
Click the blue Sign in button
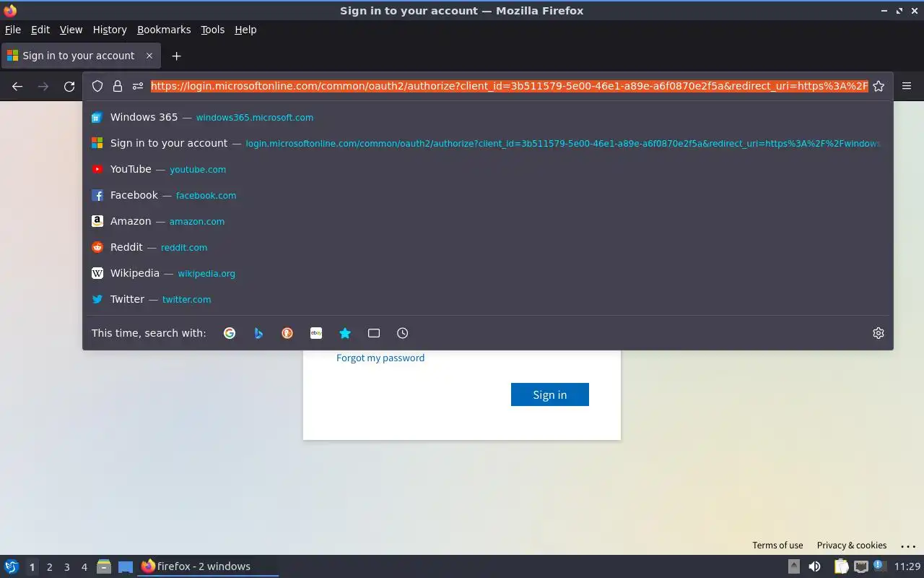pyautogui.click(x=550, y=394)
